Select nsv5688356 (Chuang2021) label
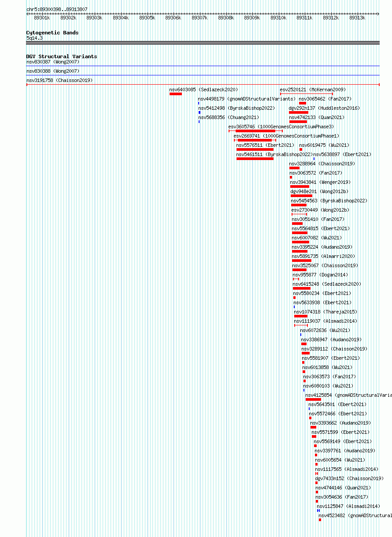 (x=229, y=117)
